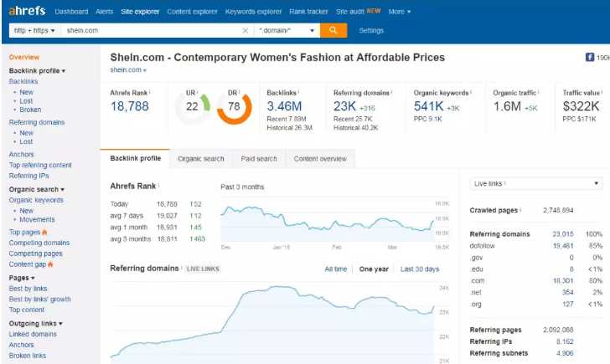610x364 pixels.
Task: Open Top referring content link
Action: tap(40, 165)
